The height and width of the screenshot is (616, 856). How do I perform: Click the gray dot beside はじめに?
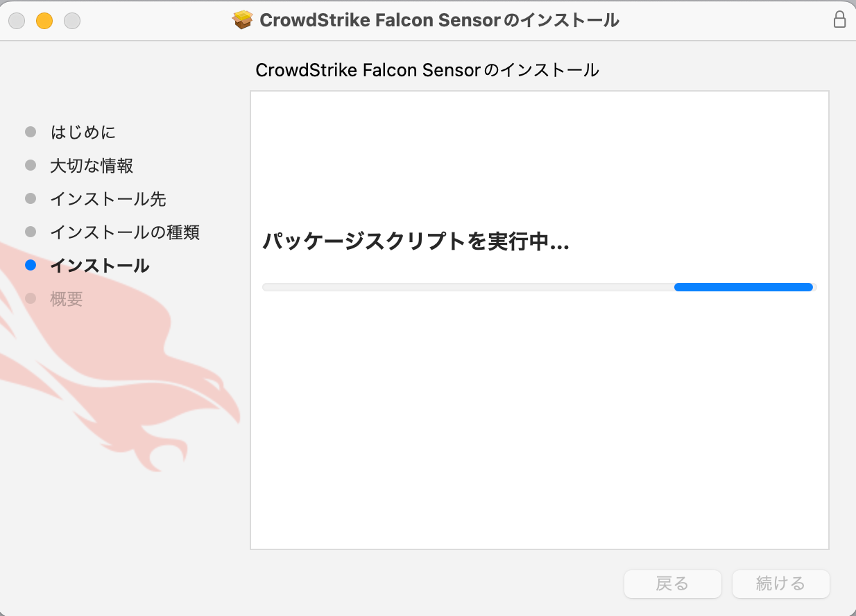(x=31, y=132)
